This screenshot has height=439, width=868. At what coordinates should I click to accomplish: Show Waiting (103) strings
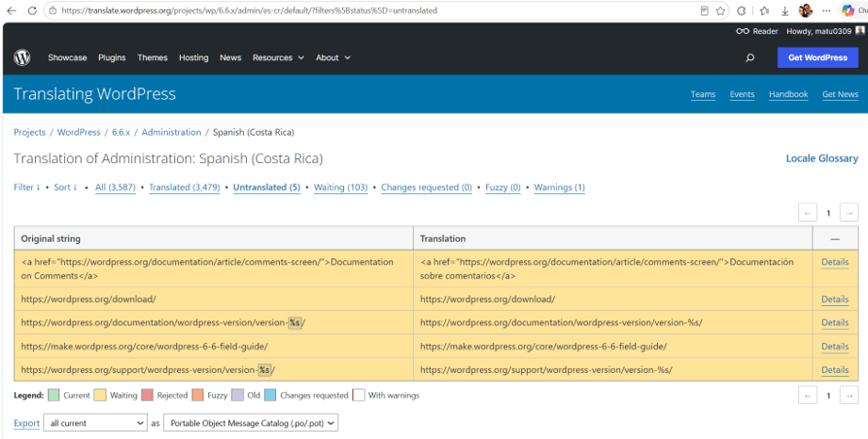(x=340, y=187)
